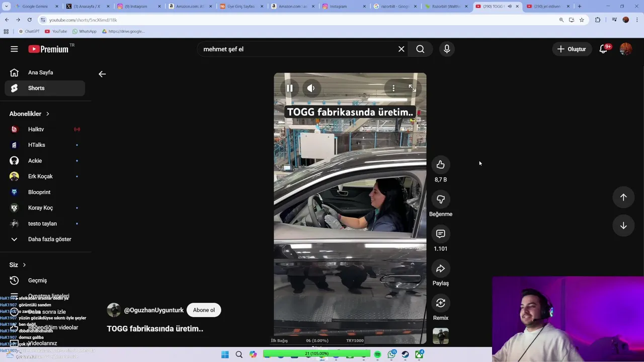
Task: Go to the previous Short with the up arrow
Action: pos(623,197)
